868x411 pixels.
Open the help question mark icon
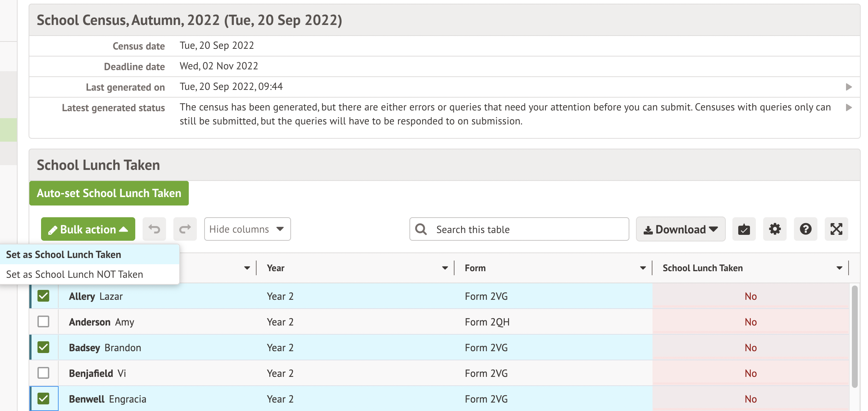805,229
